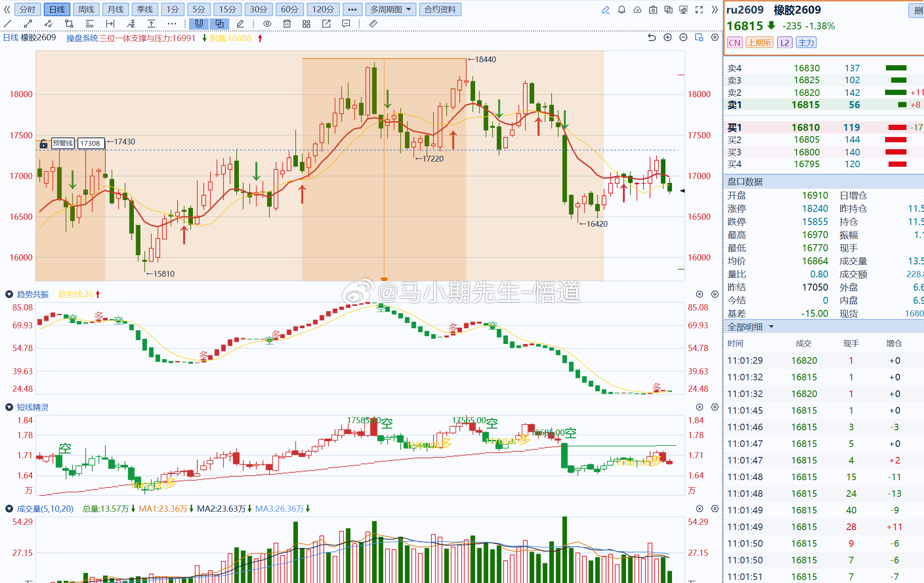Enter fullscreen chart mode
This screenshot has width=924, height=583.
(x=699, y=10)
